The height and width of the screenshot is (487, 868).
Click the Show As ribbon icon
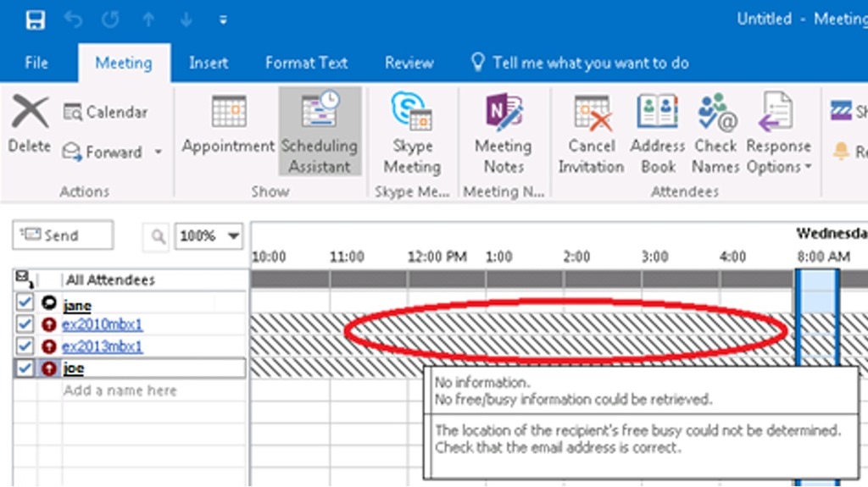pos(841,110)
